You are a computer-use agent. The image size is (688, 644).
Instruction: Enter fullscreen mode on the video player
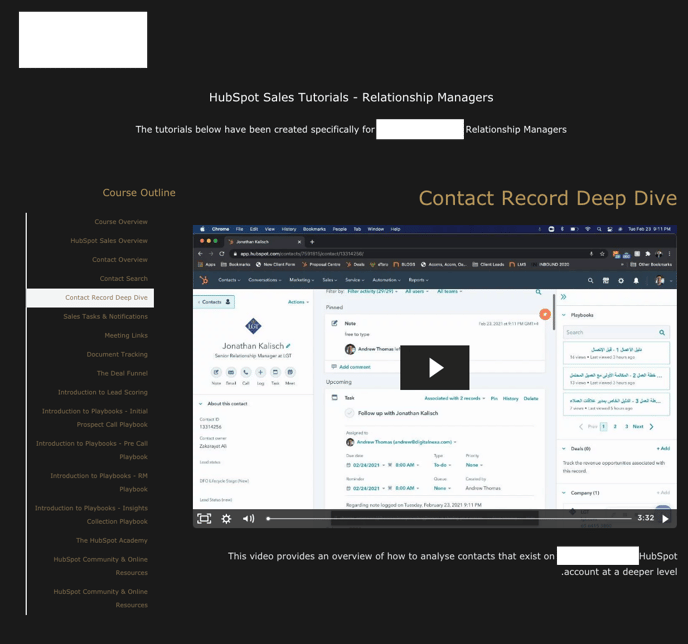pyautogui.click(x=204, y=518)
